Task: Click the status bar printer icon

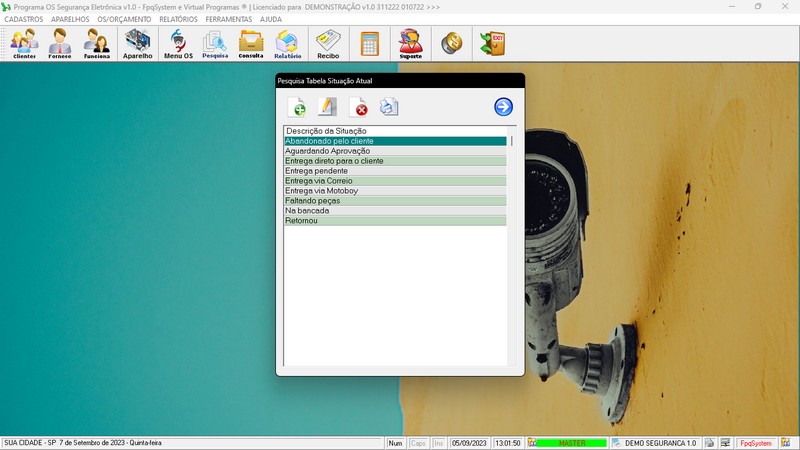Action: 710,443
